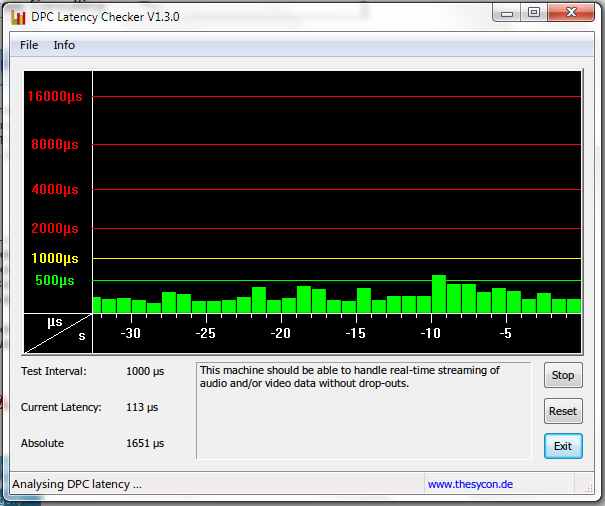Viewport: 605px width, 506px height.
Task: Click the -30 time axis label
Action: click(130, 333)
